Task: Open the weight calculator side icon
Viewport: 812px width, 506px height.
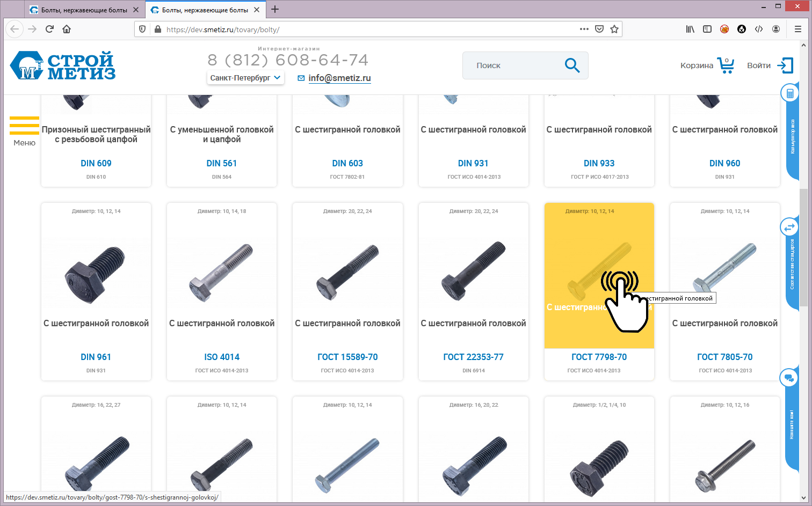Action: (789, 93)
